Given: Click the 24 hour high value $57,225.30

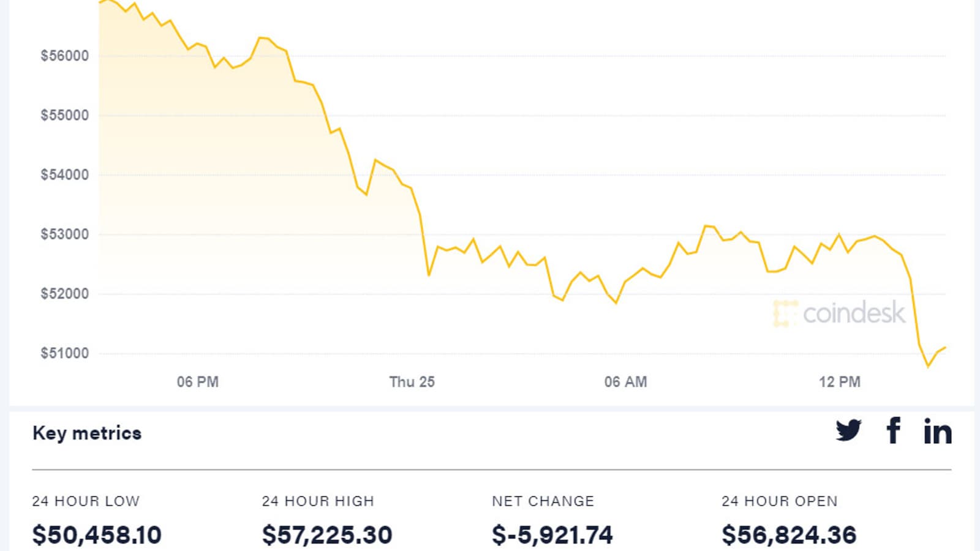Looking at the screenshot, I should pos(327,535).
